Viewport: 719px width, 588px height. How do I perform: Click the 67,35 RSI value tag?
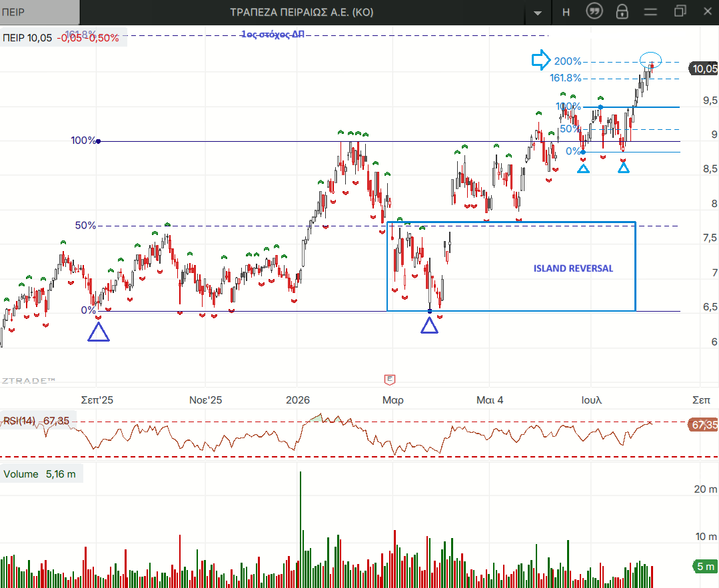click(704, 425)
